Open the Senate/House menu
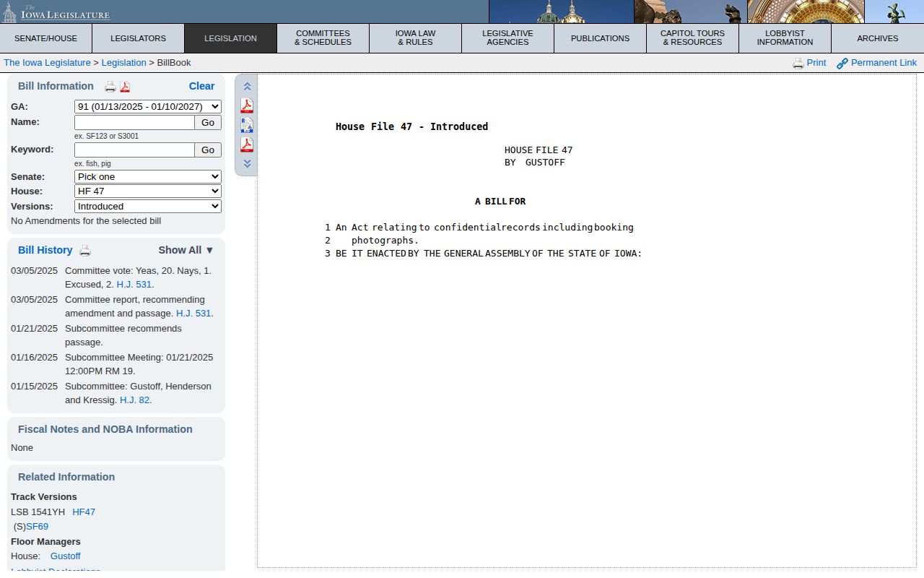Image resolution: width=924 pixels, height=578 pixels. (45, 38)
